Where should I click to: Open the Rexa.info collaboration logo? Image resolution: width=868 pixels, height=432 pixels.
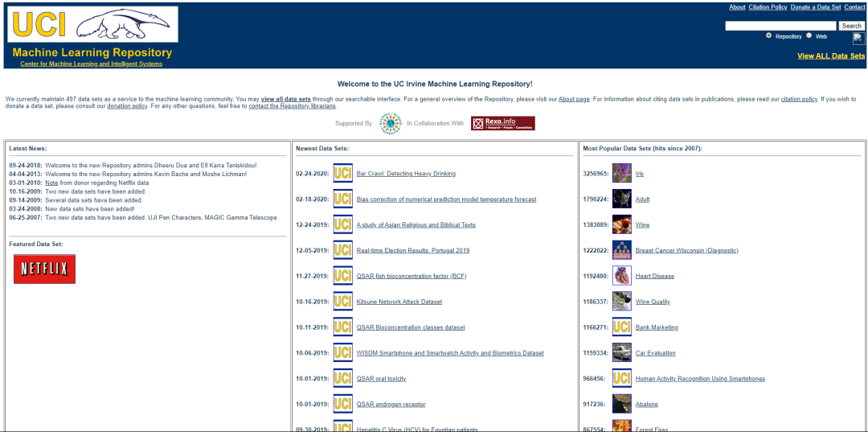pyautogui.click(x=502, y=123)
